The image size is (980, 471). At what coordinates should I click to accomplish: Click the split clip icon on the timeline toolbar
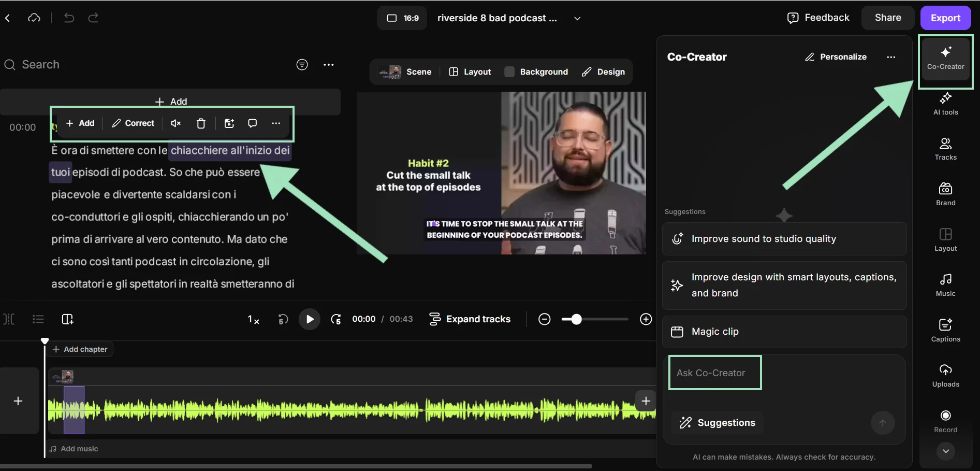(9, 319)
